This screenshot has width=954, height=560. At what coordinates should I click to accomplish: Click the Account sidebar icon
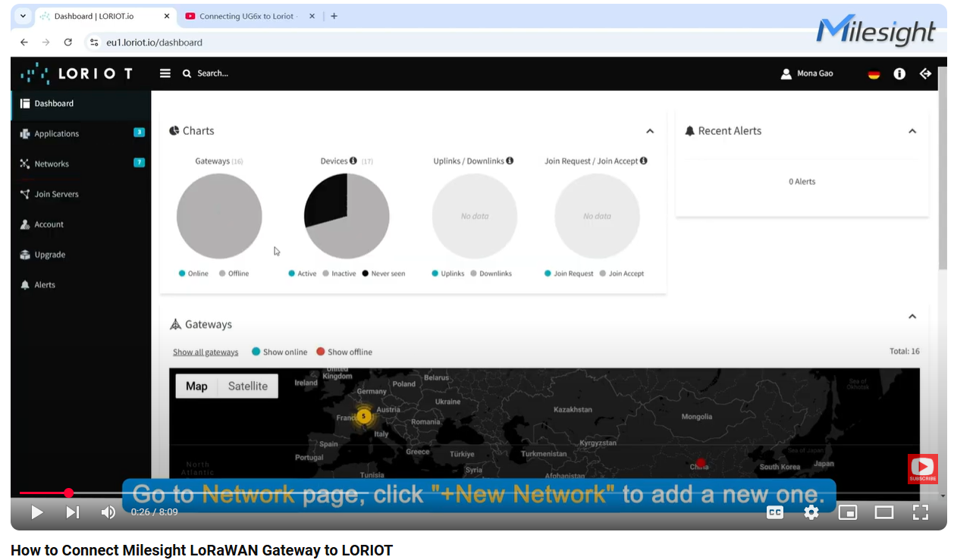coord(25,224)
